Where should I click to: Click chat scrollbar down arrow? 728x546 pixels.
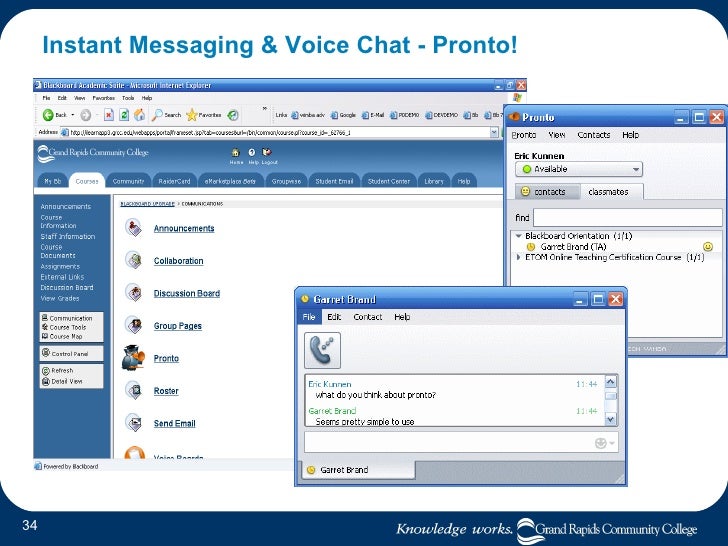coord(611,419)
